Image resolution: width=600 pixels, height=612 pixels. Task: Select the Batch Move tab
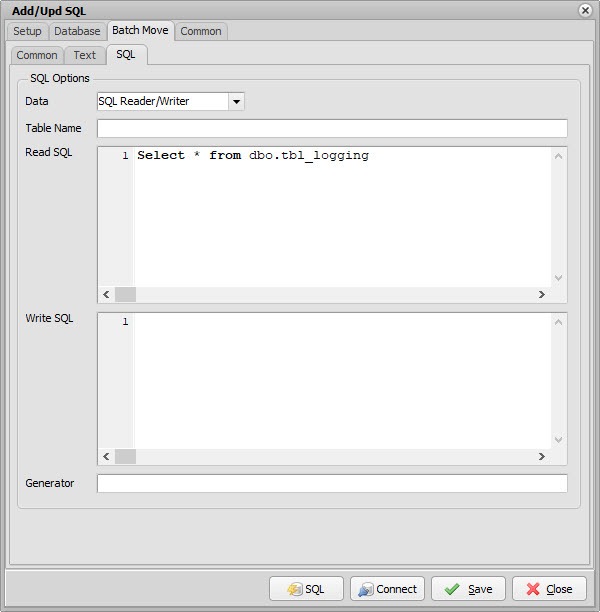(140, 30)
